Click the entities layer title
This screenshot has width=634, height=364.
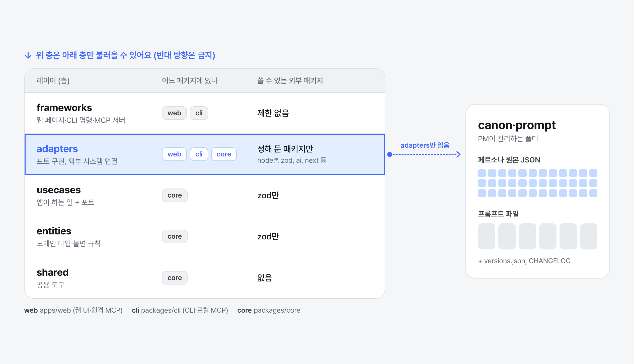click(x=54, y=231)
